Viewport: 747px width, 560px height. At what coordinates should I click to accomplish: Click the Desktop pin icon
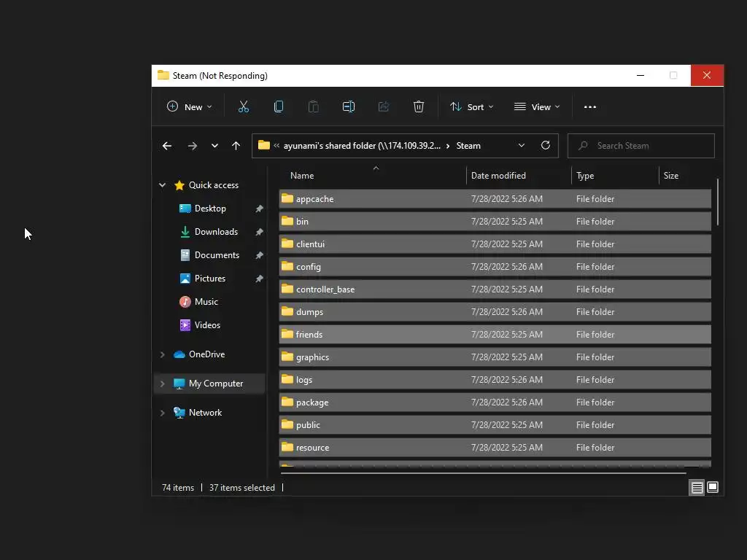pos(259,209)
